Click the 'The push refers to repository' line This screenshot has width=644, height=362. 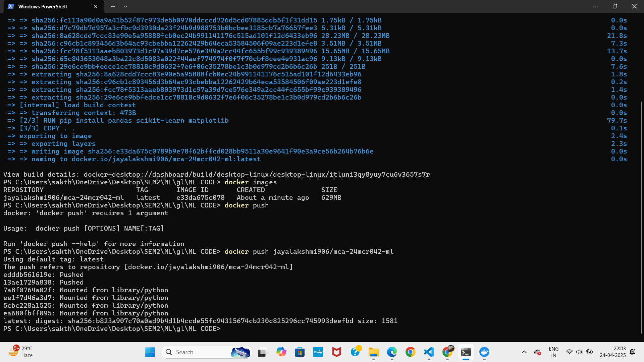pos(148,267)
